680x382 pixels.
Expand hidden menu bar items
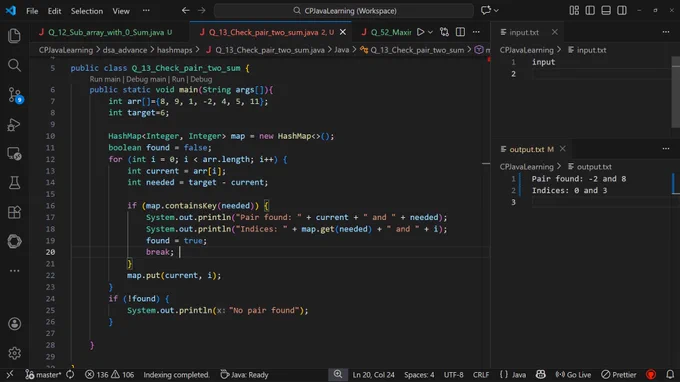coord(146,10)
